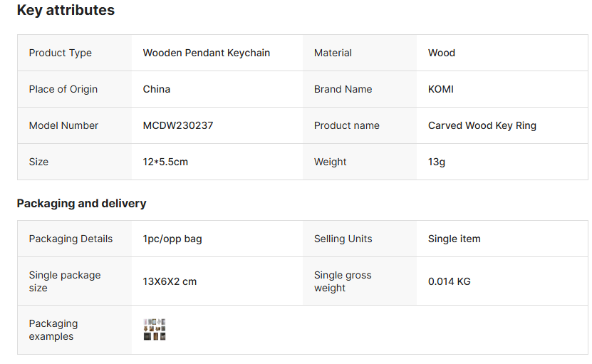Click the Product Type label
Image resolution: width=592 pixels, height=364 pixels.
tap(60, 53)
